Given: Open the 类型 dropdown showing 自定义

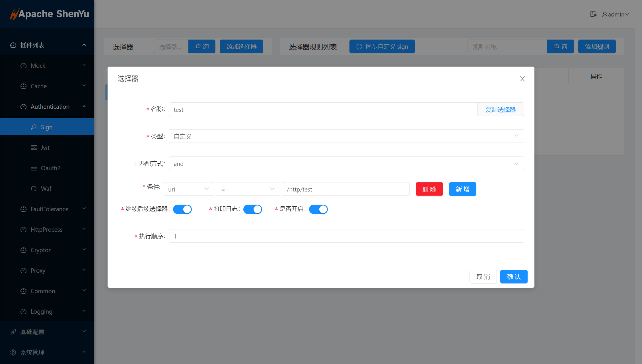Looking at the screenshot, I should tap(346, 136).
